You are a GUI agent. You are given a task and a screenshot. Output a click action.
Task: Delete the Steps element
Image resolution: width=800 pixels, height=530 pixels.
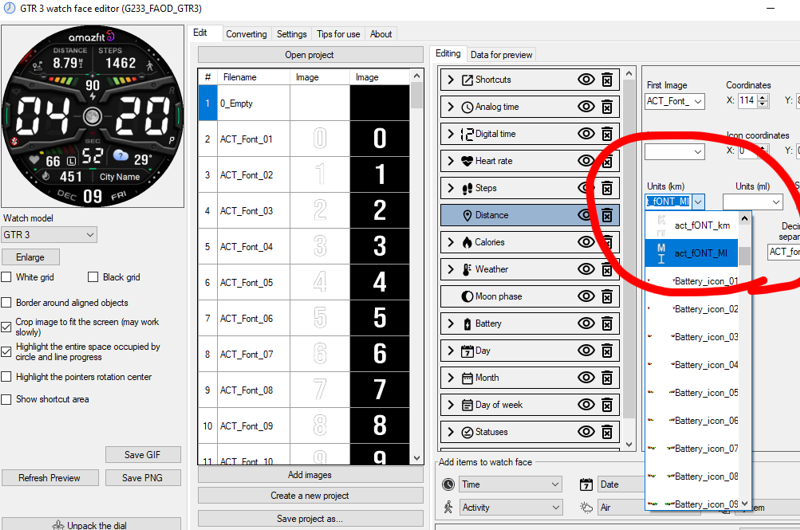pyautogui.click(x=607, y=188)
